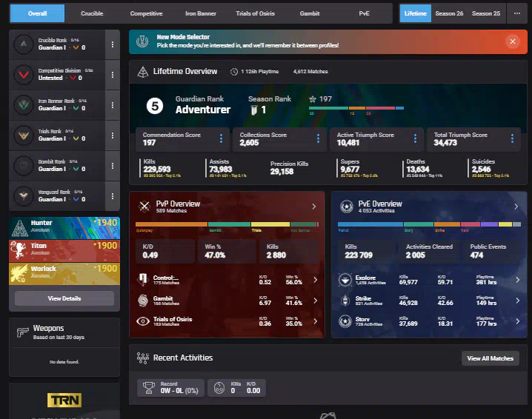Switch to the Overall mode tab
This screenshot has height=419, width=532.
point(37,13)
